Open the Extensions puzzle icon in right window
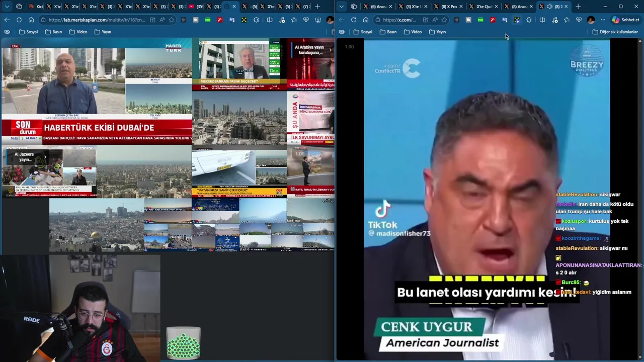The width and height of the screenshot is (644, 362). (x=529, y=20)
